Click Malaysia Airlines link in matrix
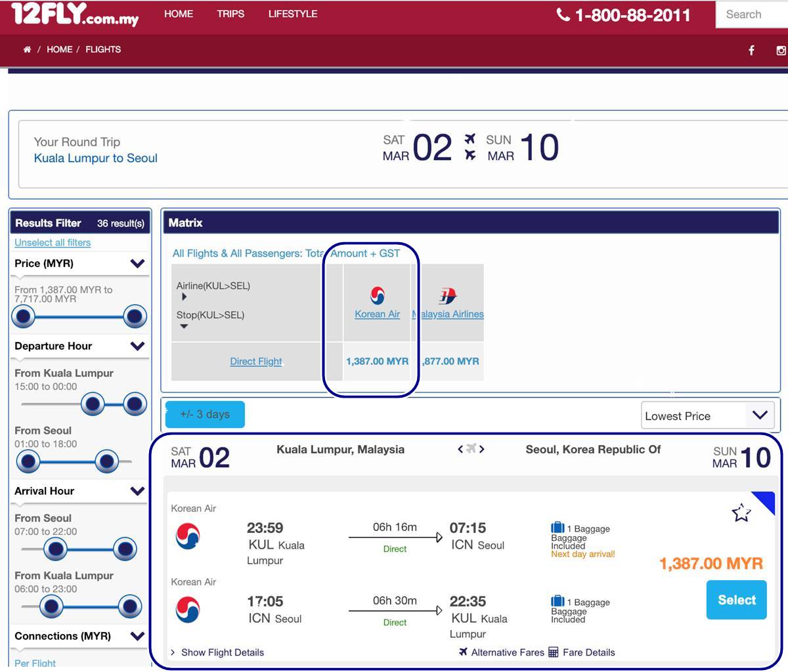 tap(449, 314)
